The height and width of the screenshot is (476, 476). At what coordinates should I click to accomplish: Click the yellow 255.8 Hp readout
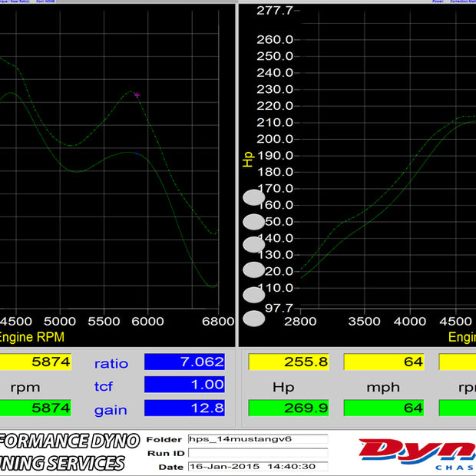289,362
